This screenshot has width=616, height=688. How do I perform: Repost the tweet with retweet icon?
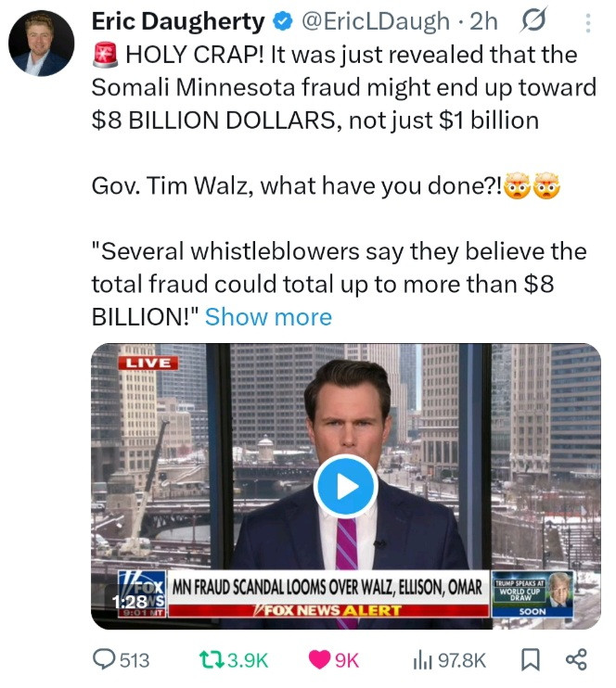(212, 660)
